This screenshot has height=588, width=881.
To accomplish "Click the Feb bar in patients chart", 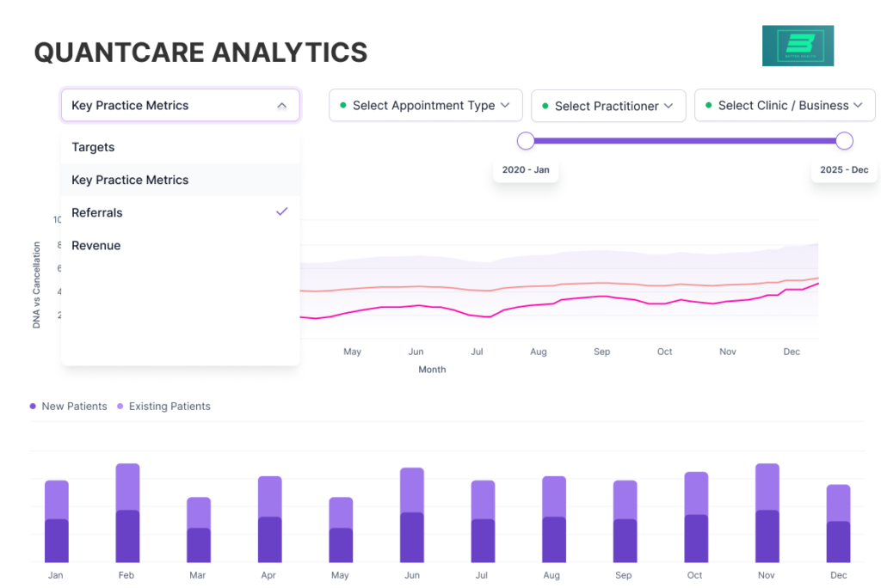I will pyautogui.click(x=127, y=512).
